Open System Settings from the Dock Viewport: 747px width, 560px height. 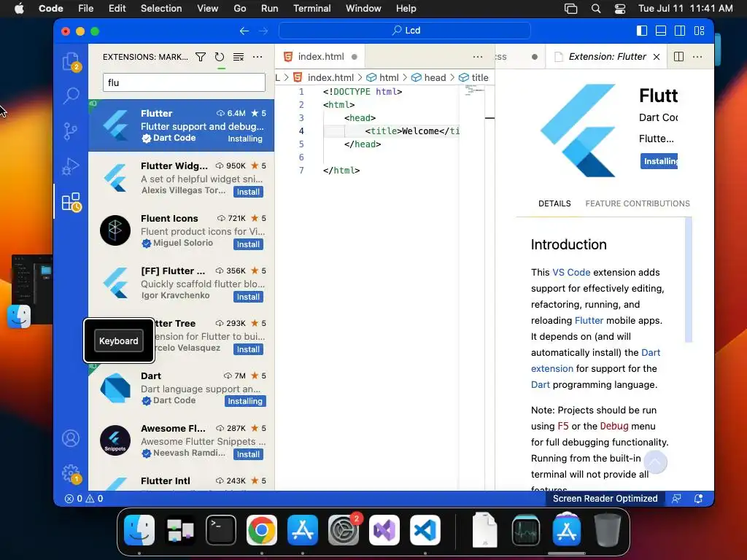click(x=343, y=530)
